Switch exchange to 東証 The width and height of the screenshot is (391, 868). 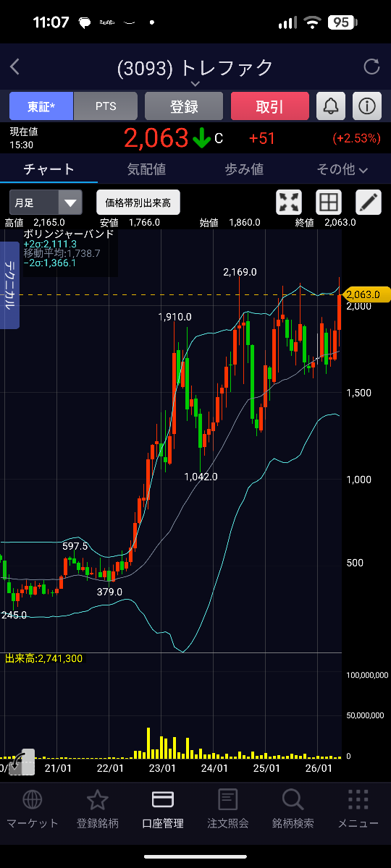(41, 106)
